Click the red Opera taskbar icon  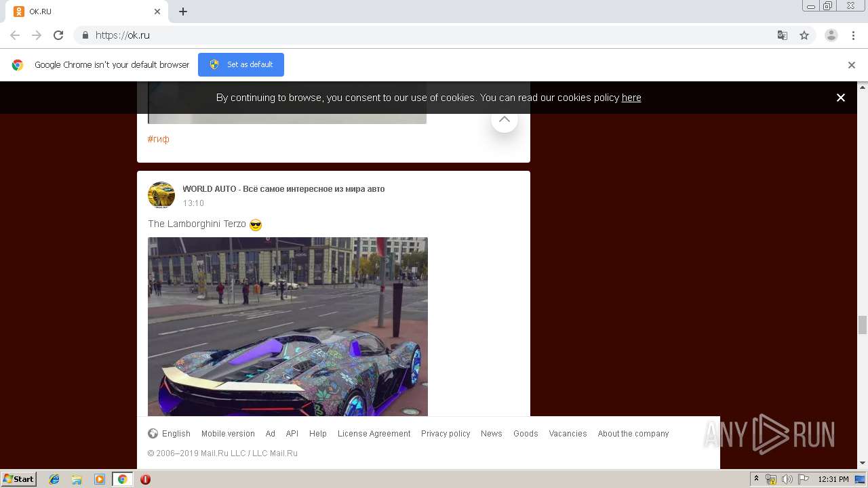[x=145, y=479]
